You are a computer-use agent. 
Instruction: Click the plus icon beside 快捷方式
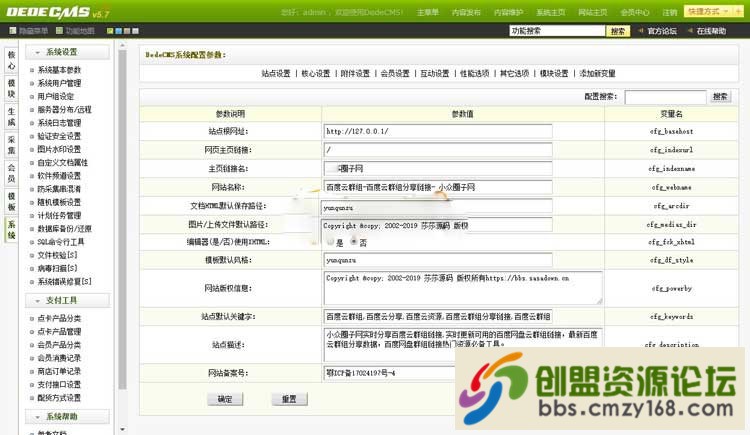pyautogui.click(x=737, y=11)
